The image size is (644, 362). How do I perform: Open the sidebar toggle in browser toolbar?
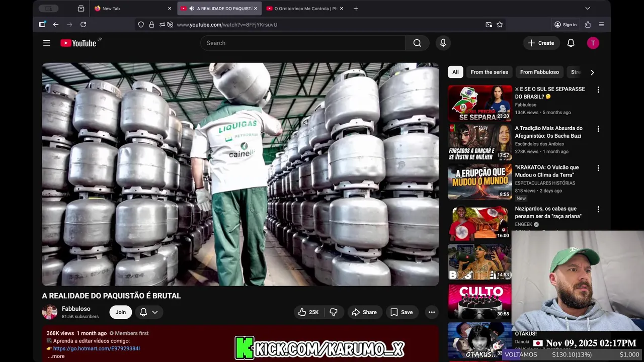(42, 25)
